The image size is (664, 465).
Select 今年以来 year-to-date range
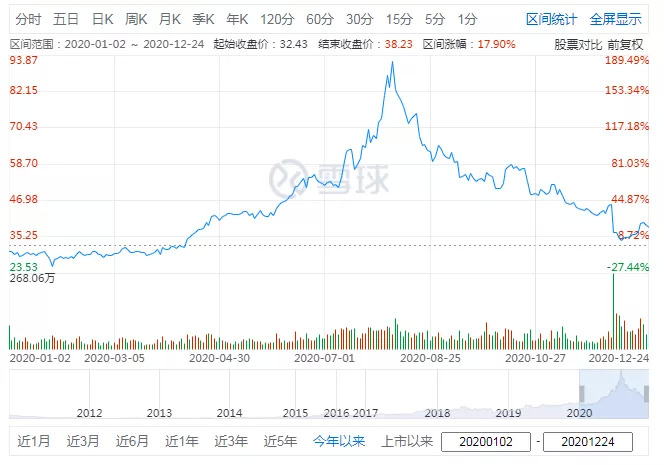[x=340, y=441]
